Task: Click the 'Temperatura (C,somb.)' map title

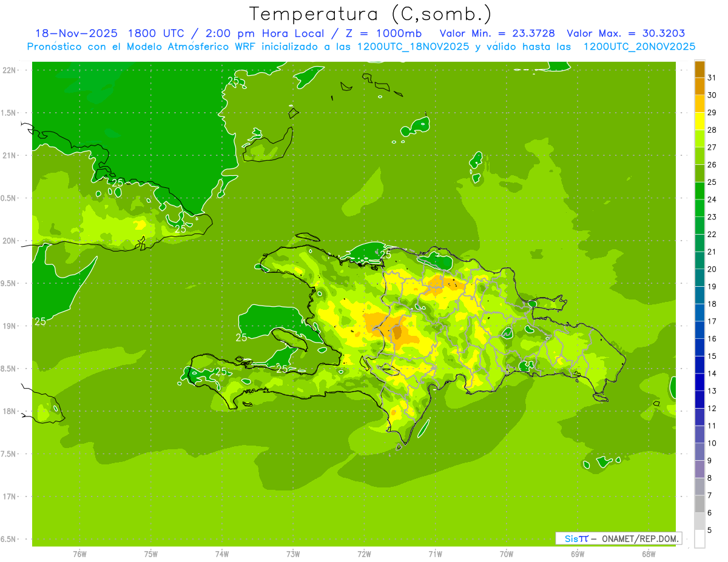Action: [370, 15]
